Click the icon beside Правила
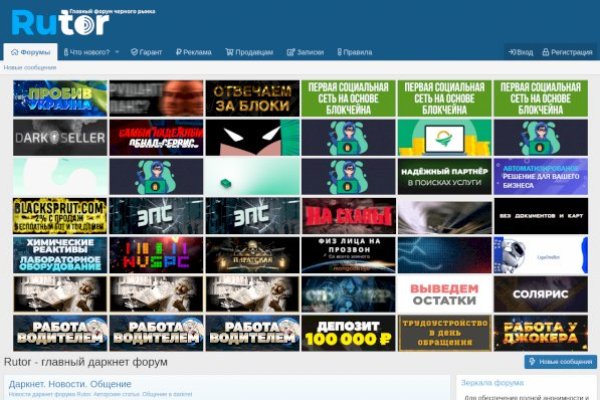The width and height of the screenshot is (600, 400). (x=339, y=52)
